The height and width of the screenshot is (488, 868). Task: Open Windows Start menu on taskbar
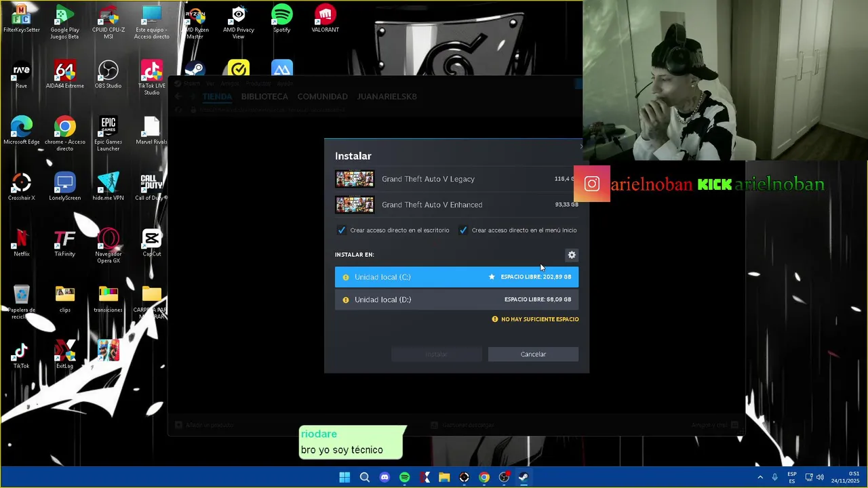(344, 477)
